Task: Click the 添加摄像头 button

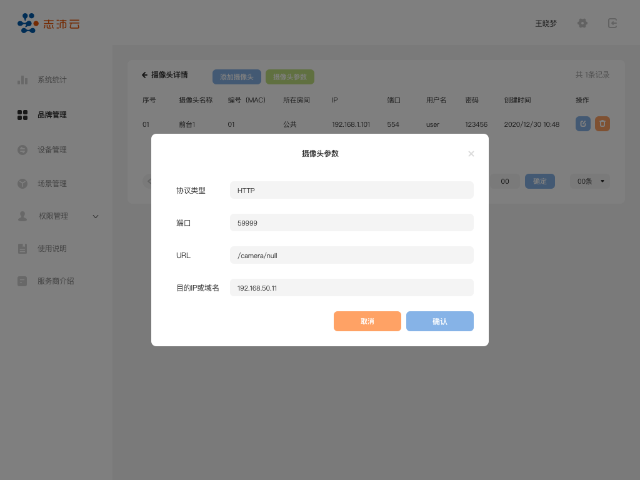Action: click(237, 77)
